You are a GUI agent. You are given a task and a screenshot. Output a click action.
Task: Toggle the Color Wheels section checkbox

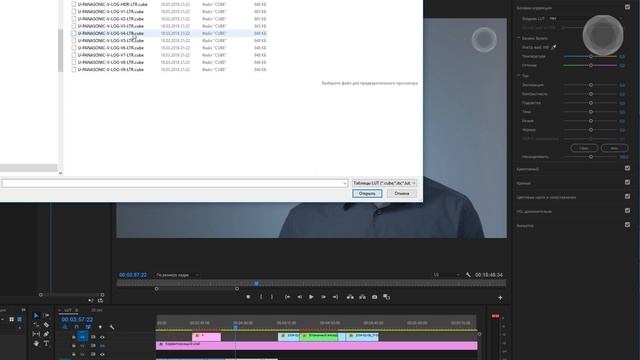tap(627, 196)
